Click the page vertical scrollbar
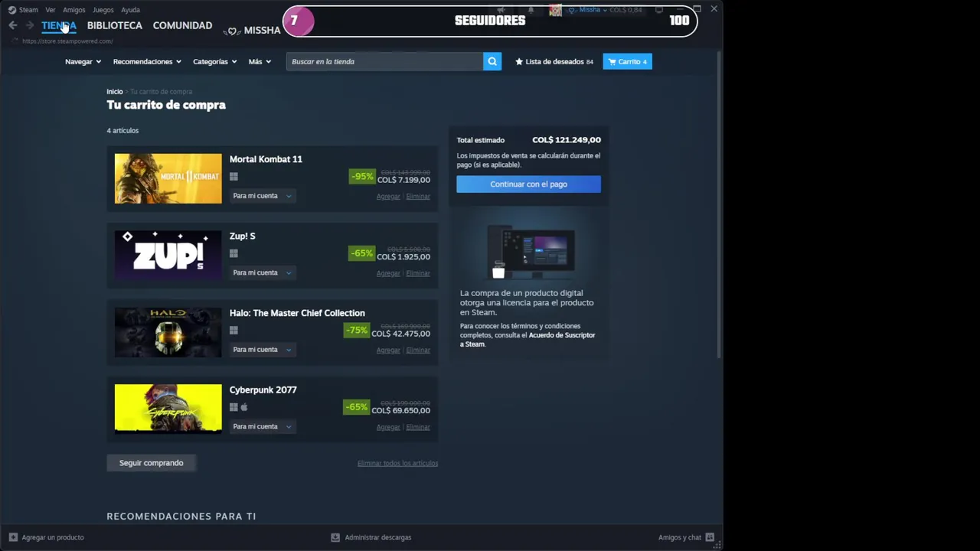This screenshot has height=551, width=980. 719,205
